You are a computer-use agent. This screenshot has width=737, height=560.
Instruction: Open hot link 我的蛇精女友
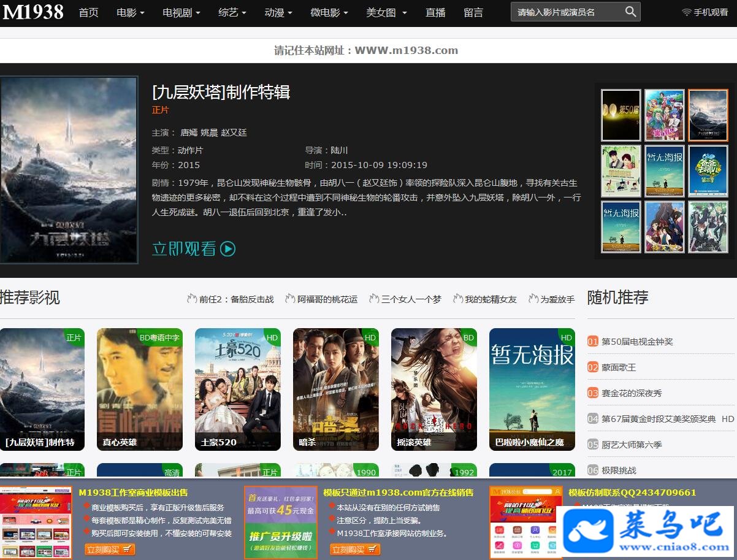[x=491, y=299]
